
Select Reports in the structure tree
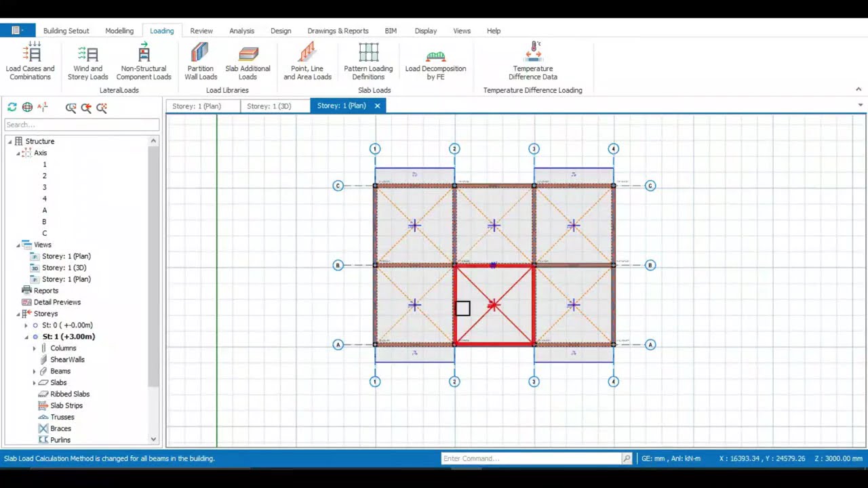point(46,291)
